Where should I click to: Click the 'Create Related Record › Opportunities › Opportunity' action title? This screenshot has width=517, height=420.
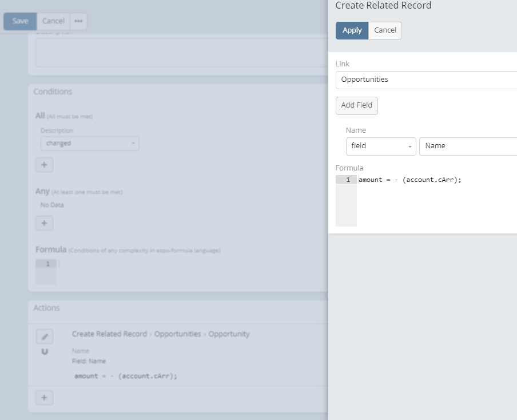pos(161,334)
